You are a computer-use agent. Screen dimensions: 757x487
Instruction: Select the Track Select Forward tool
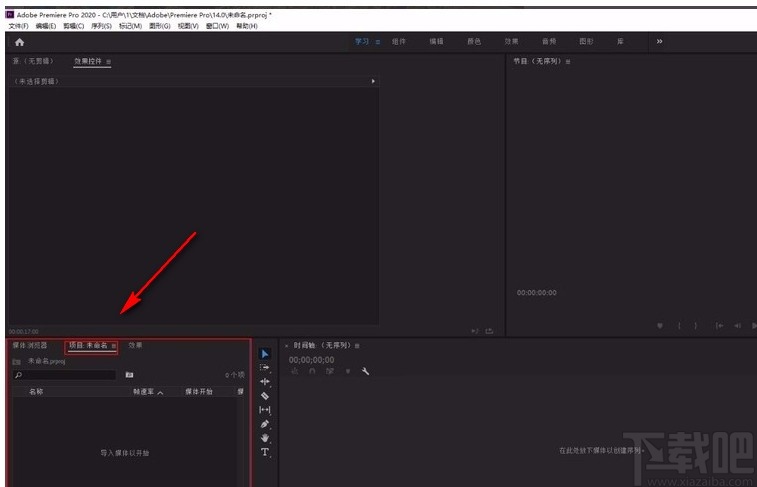tap(265, 367)
